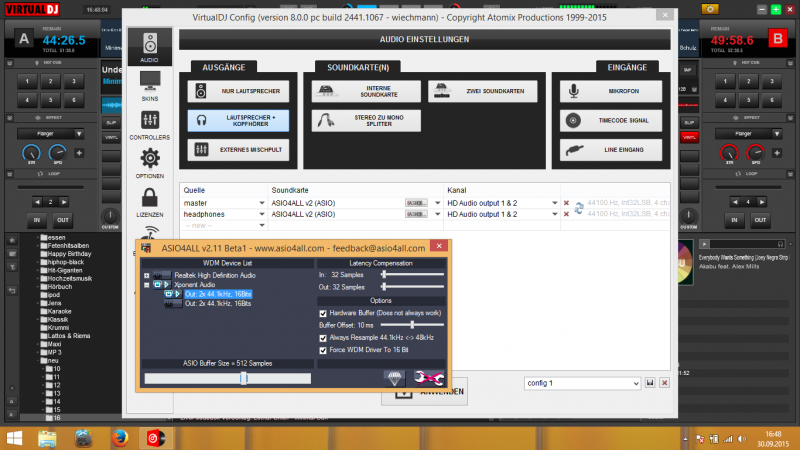The width and height of the screenshot is (800, 450).
Task: Close the ASIO4ALL panel
Action: coord(439,246)
